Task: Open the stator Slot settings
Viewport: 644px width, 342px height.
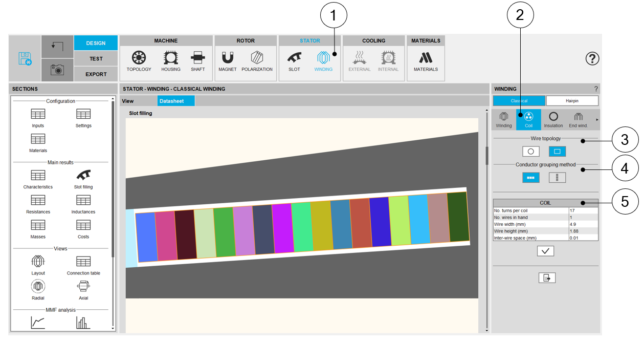Action: pyautogui.click(x=294, y=61)
